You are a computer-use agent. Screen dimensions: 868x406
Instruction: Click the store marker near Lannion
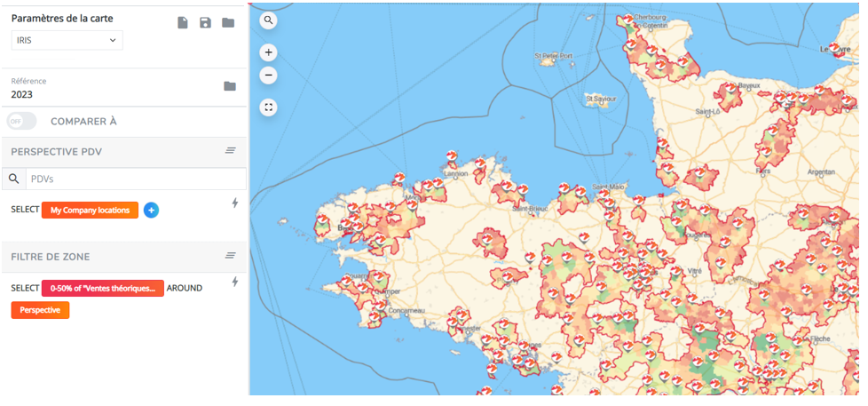451,156
